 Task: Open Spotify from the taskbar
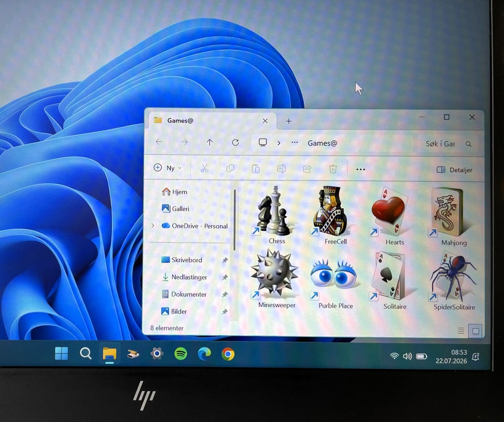pos(181,354)
